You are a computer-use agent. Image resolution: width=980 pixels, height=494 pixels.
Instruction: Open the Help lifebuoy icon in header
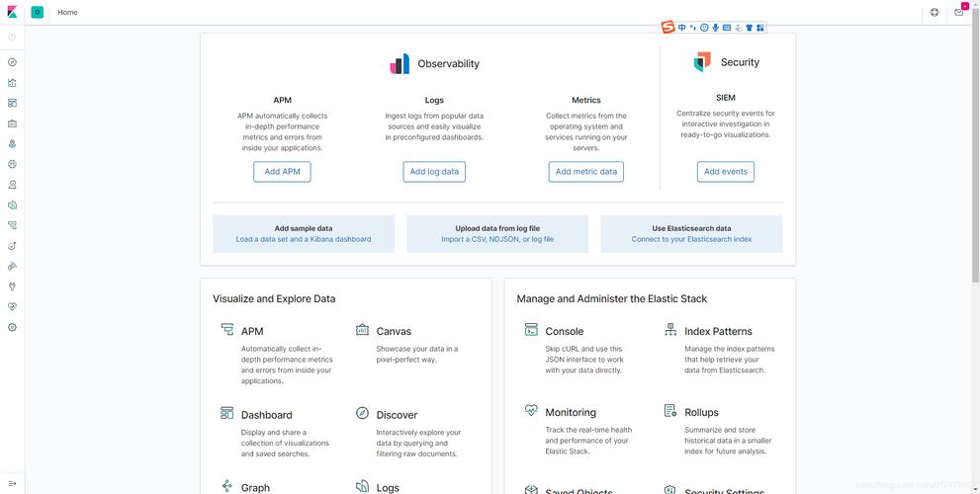pyautogui.click(x=935, y=12)
